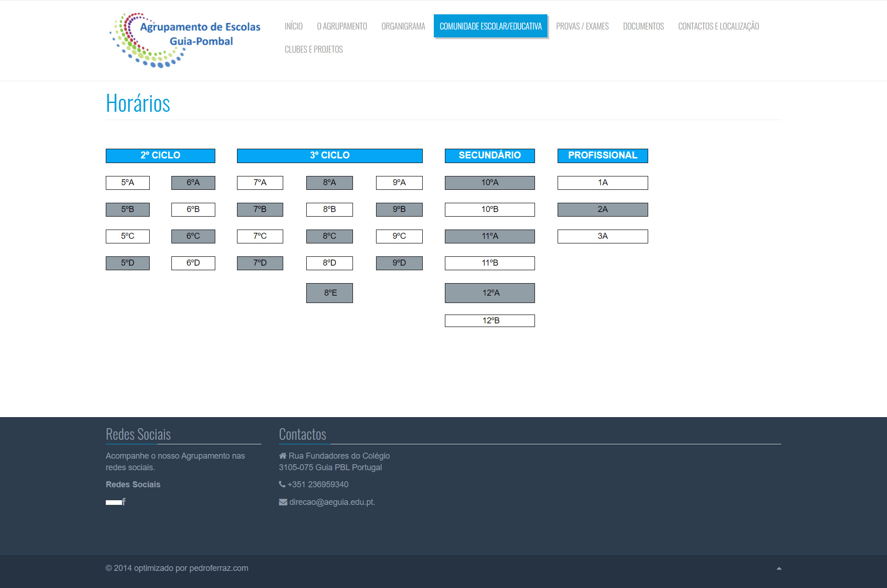The height and width of the screenshot is (588, 887).
Task: Open the Início menu item
Action: (x=293, y=26)
